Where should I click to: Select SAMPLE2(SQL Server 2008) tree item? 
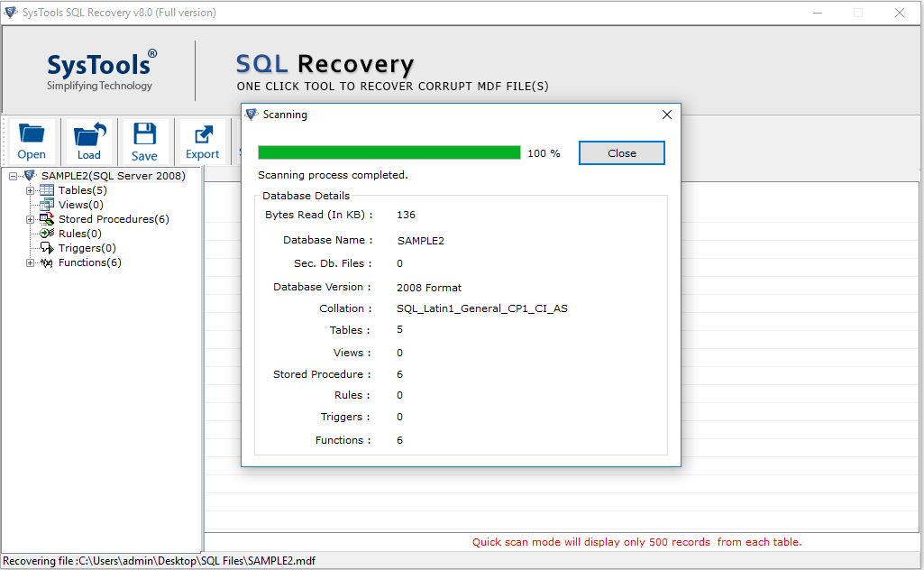(x=114, y=176)
